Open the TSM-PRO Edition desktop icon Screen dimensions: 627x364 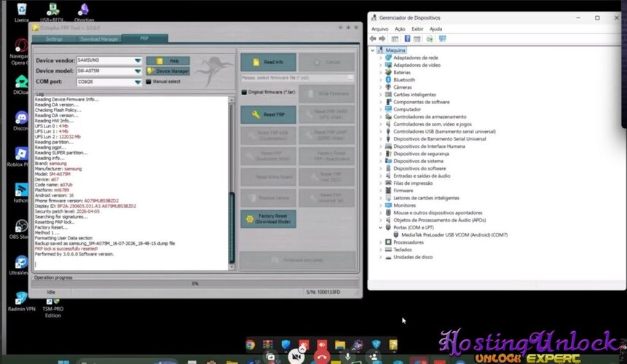[x=52, y=307]
